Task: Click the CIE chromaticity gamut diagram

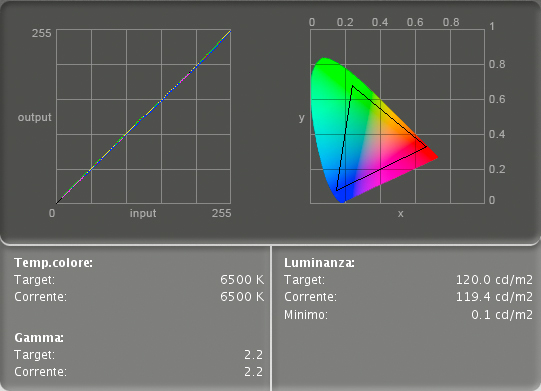Action: (x=397, y=116)
